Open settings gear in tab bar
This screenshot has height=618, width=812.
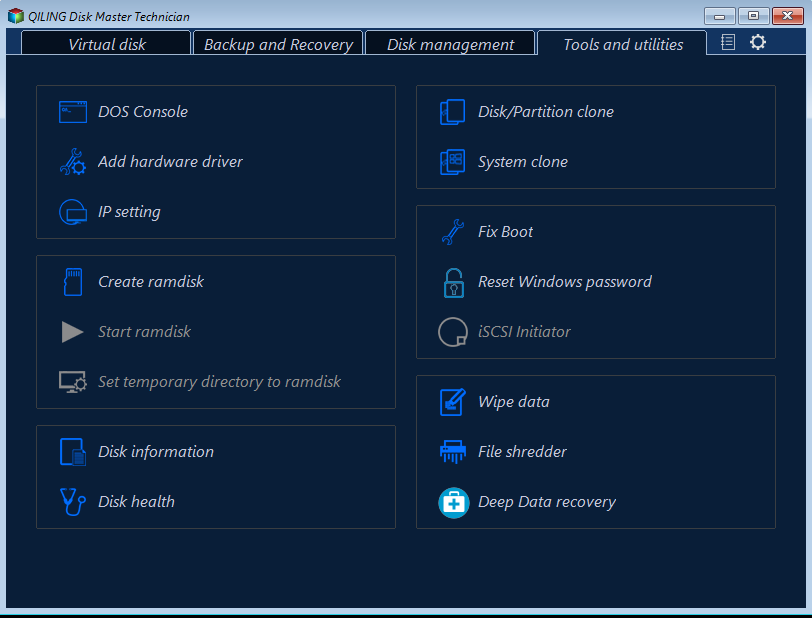(x=758, y=42)
